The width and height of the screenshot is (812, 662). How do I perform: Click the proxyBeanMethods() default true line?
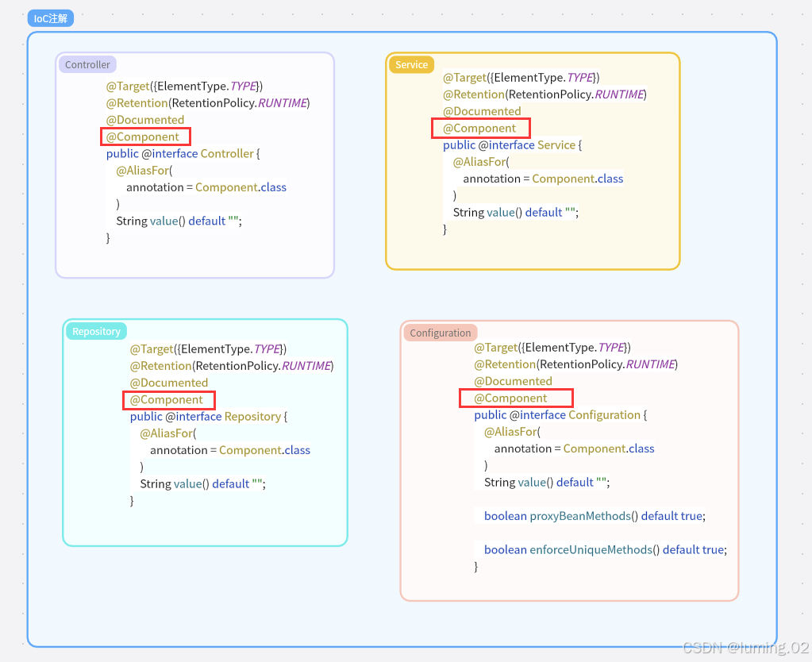pyautogui.click(x=594, y=515)
